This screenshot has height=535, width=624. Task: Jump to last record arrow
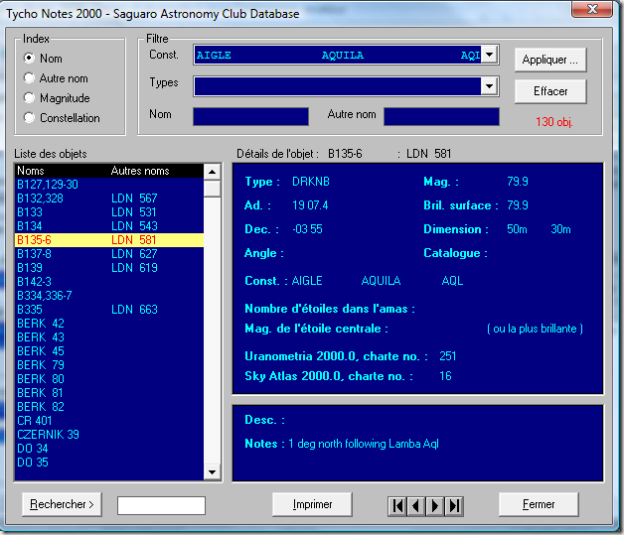(x=454, y=506)
